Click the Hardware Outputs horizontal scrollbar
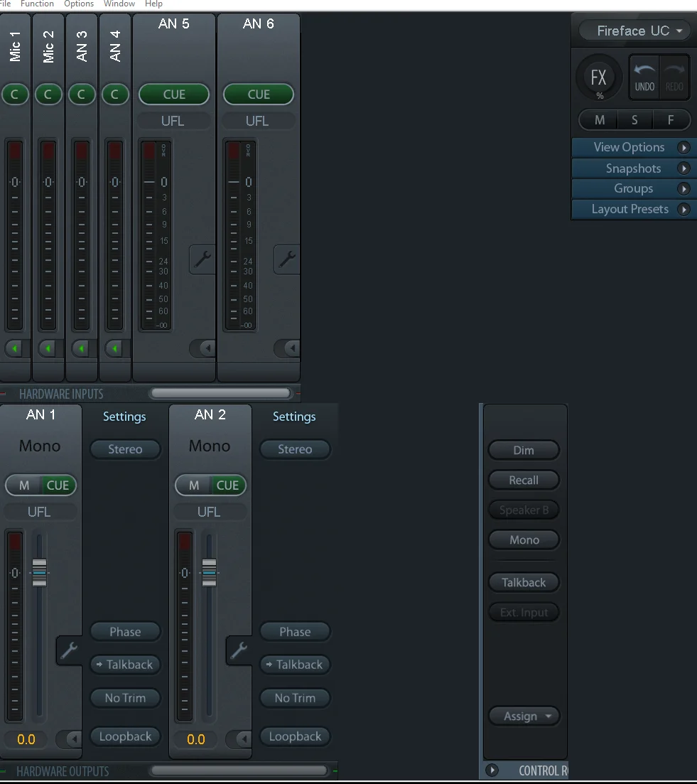 (239, 770)
